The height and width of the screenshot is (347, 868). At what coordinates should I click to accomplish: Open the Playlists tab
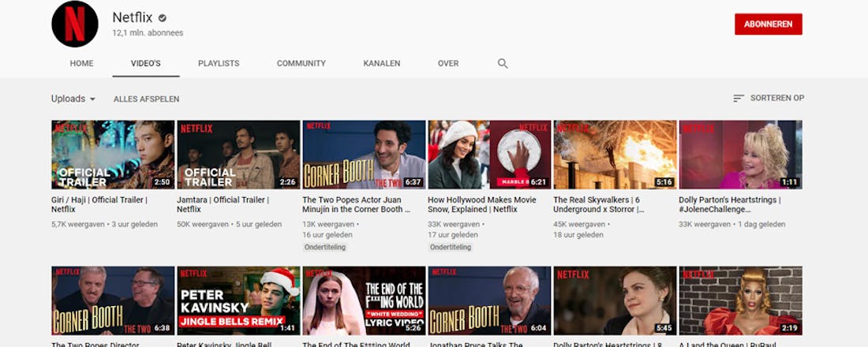point(219,64)
